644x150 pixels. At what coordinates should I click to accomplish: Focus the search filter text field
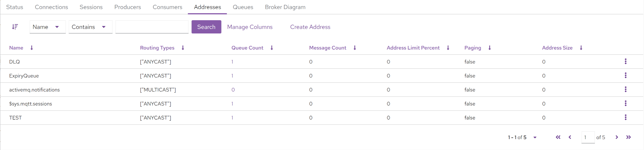coord(152,27)
